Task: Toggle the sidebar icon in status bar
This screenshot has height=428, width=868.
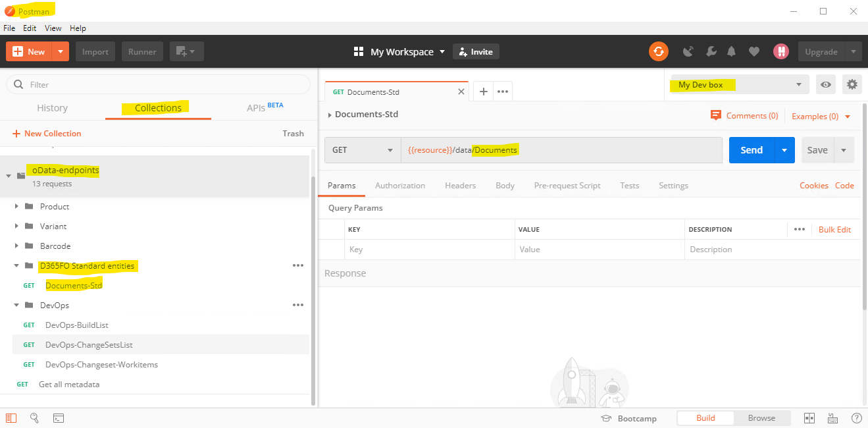Action: (x=11, y=418)
